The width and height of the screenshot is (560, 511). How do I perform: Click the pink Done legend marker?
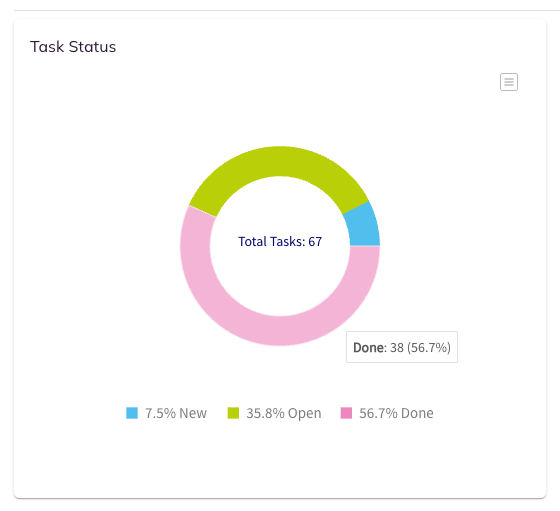click(346, 413)
